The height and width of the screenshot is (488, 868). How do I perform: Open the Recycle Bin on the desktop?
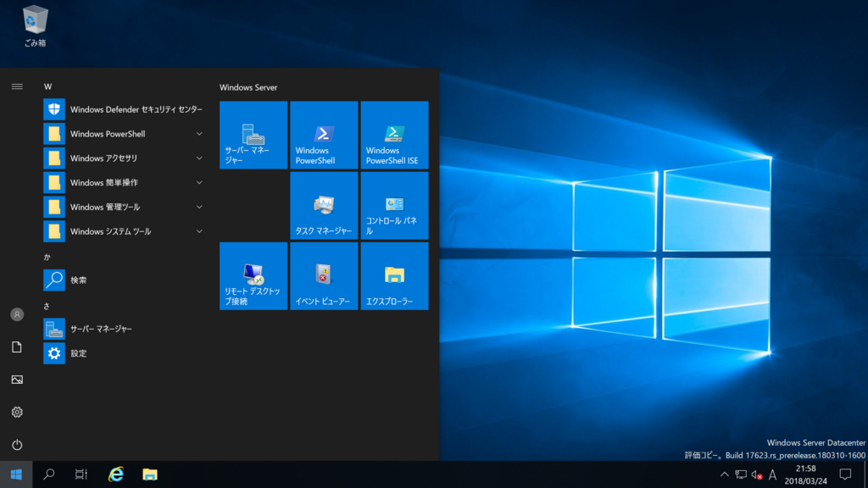click(x=36, y=25)
